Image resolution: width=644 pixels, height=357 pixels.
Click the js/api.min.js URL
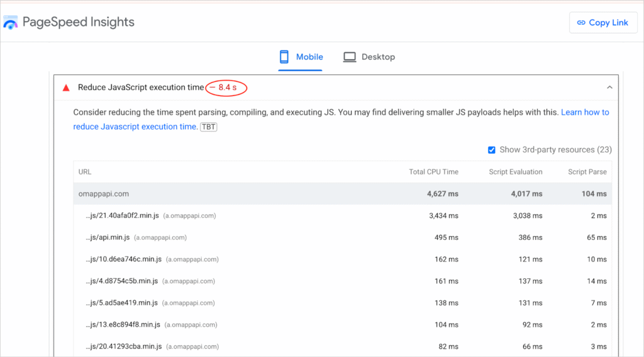[x=108, y=237]
